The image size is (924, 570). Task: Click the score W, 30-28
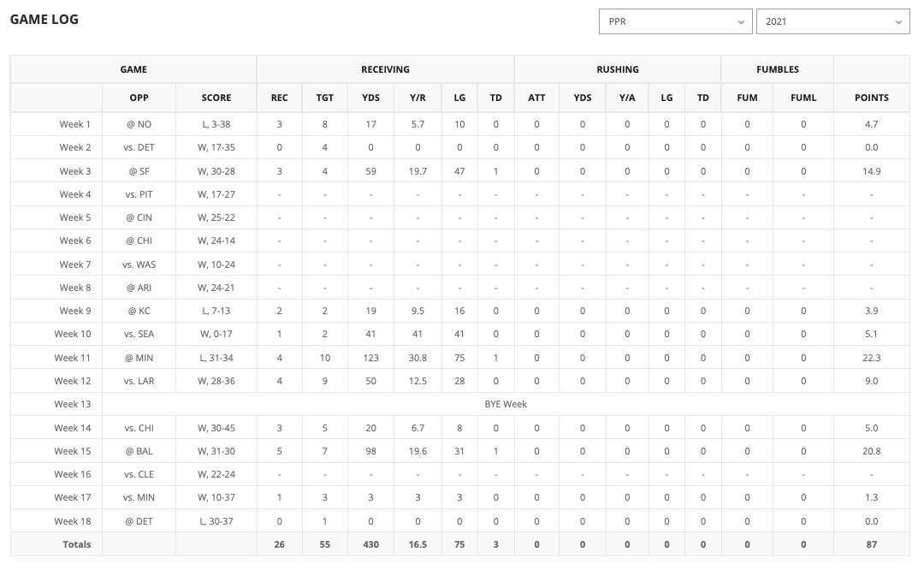pos(216,171)
